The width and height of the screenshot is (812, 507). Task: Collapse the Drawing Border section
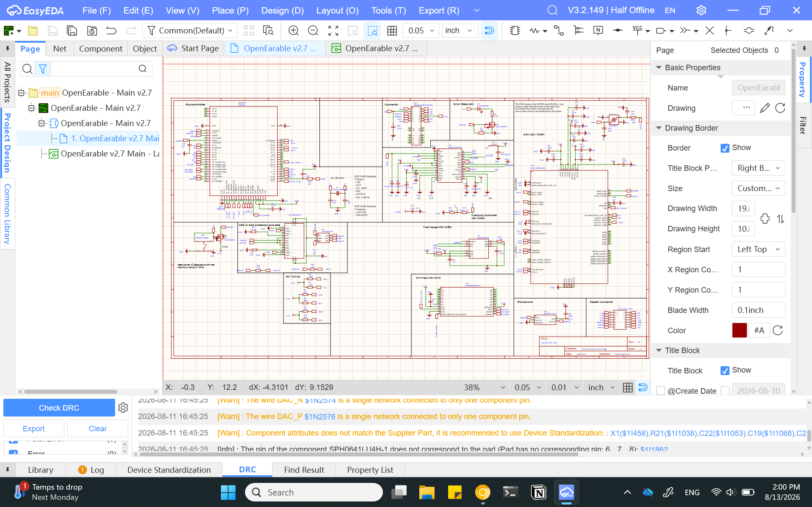tap(658, 128)
